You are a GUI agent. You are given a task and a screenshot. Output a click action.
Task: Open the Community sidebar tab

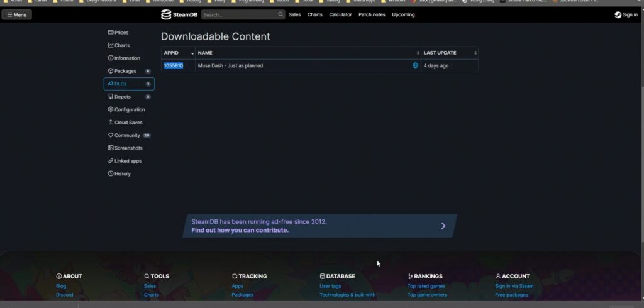129,135
